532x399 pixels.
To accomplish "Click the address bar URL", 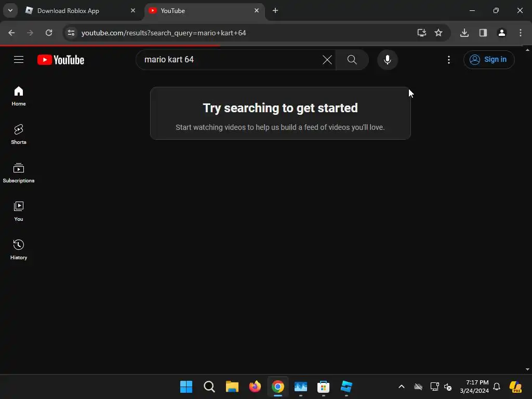I will pos(164,33).
